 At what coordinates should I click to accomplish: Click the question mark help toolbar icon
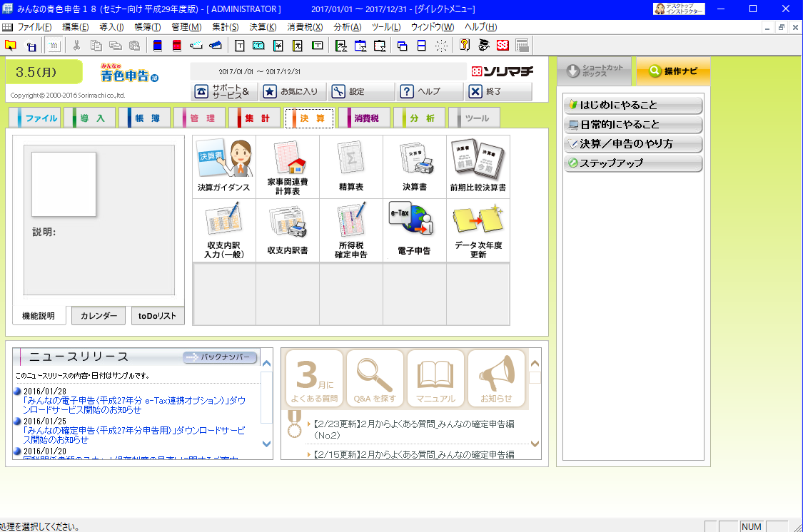click(465, 46)
